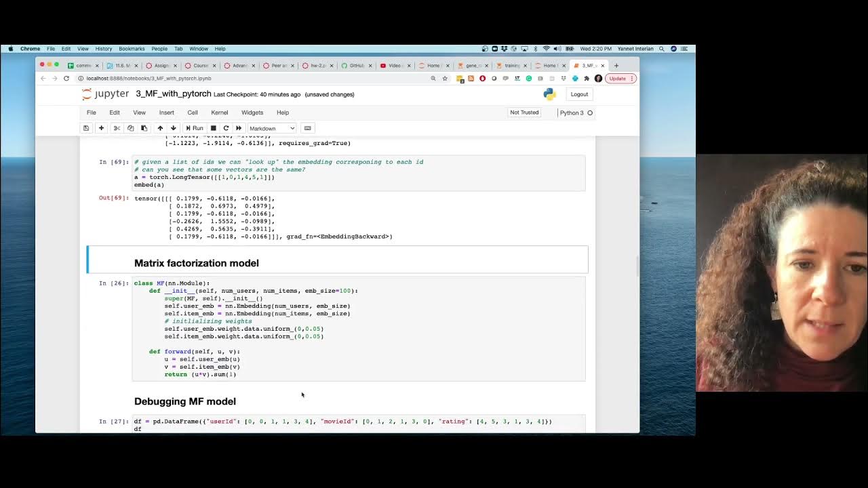The image size is (868, 488).
Task: Open the Jupyter Widgets menu
Action: [252, 113]
